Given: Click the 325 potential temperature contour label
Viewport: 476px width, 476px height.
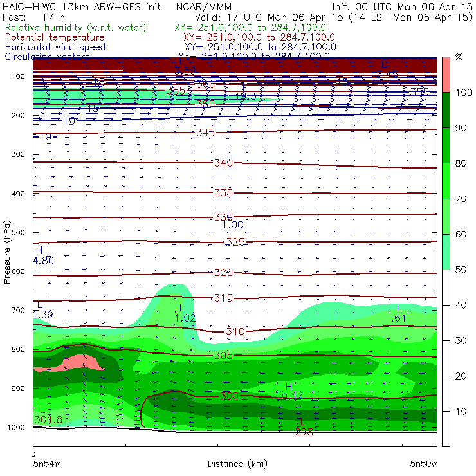Looking at the screenshot, I should [x=235, y=242].
